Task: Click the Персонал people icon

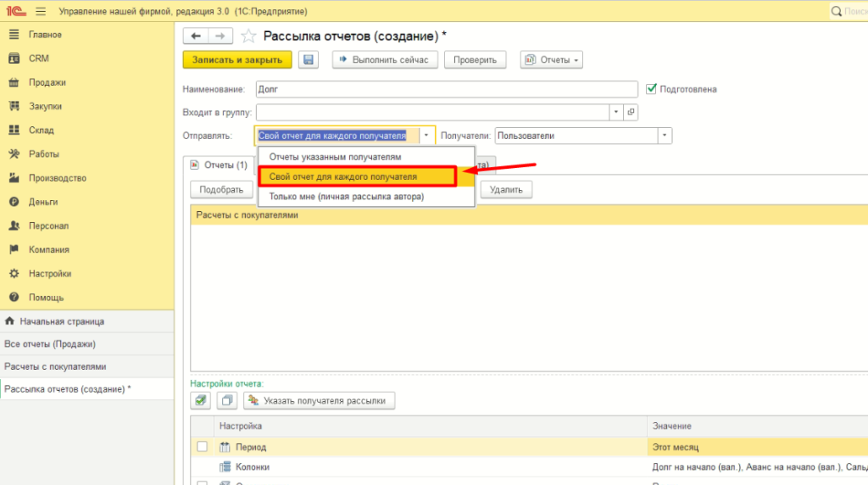Action: click(14, 226)
